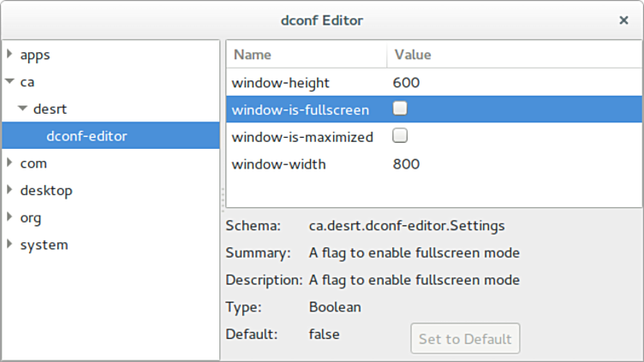The height and width of the screenshot is (362, 644).
Task: Click the Value column header
Action: (514, 55)
